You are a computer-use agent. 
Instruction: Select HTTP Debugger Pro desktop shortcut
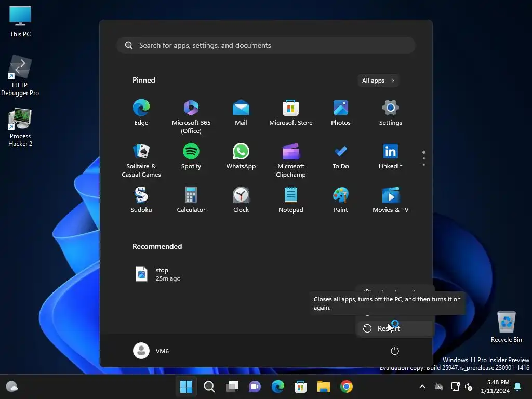click(x=20, y=76)
